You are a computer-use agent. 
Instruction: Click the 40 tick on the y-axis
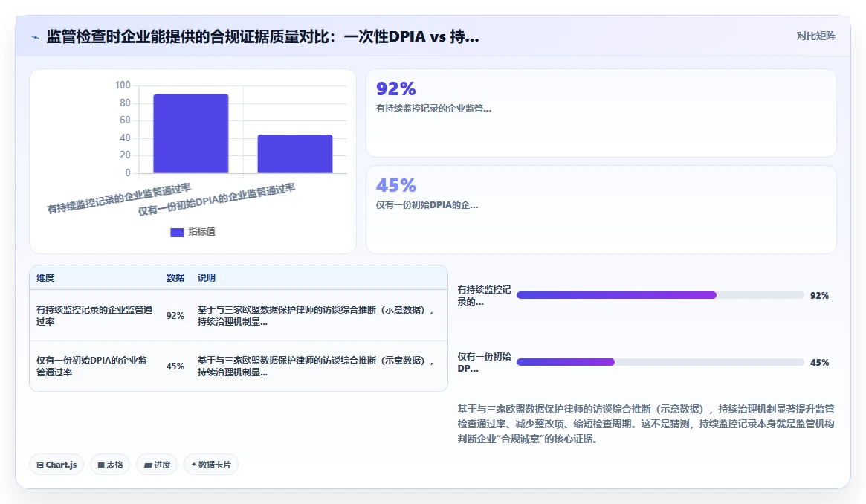(126, 138)
